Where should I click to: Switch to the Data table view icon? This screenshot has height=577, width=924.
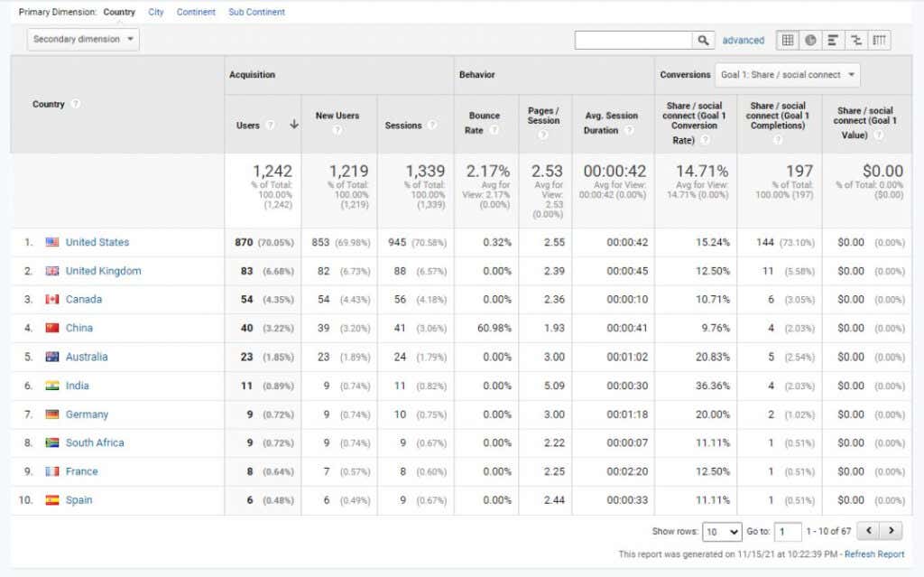click(787, 40)
